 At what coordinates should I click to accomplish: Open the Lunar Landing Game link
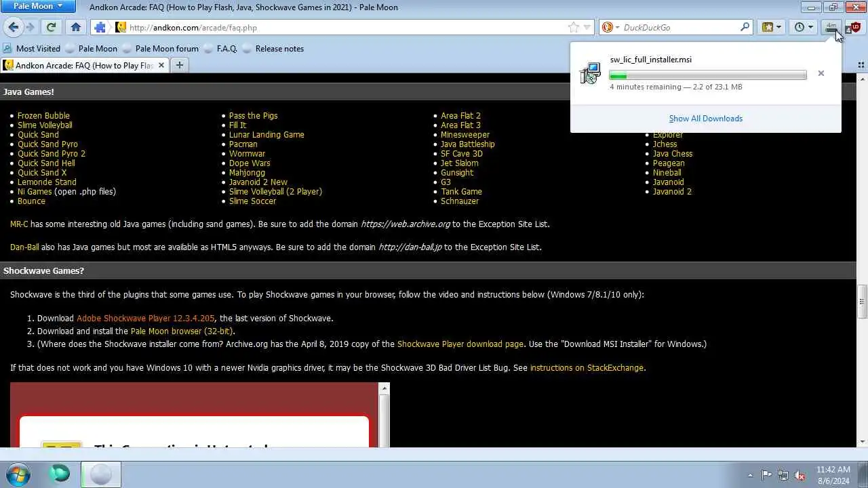click(x=267, y=135)
